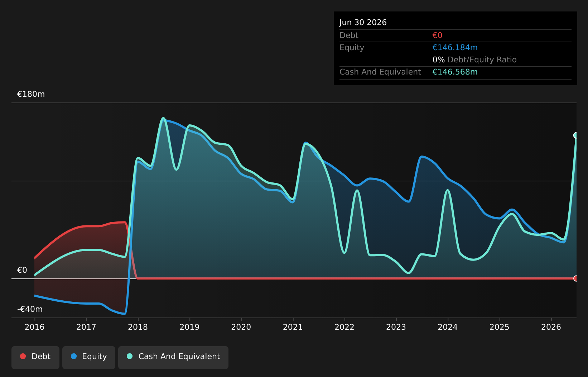Click the Debt row label in tooltip
This screenshot has width=588, height=377.
(349, 35)
